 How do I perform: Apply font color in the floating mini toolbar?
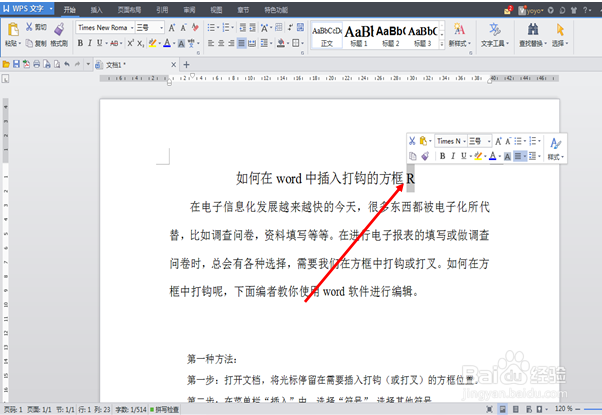coord(493,156)
